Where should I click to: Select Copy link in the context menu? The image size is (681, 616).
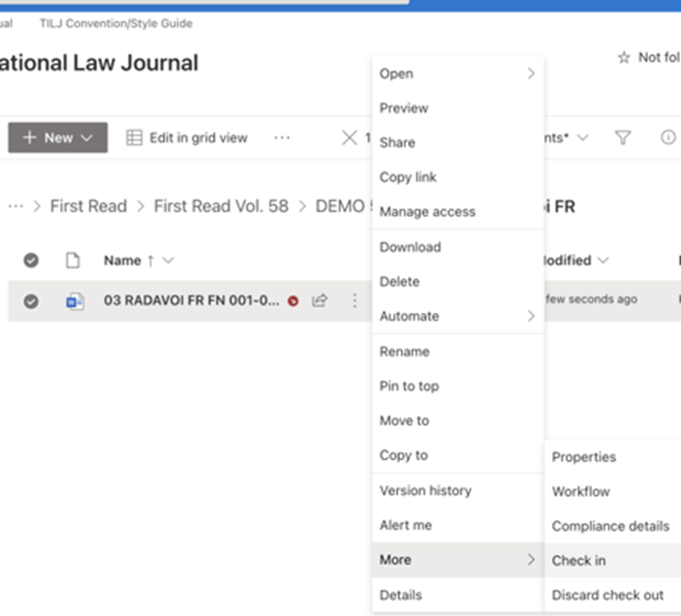458,177
